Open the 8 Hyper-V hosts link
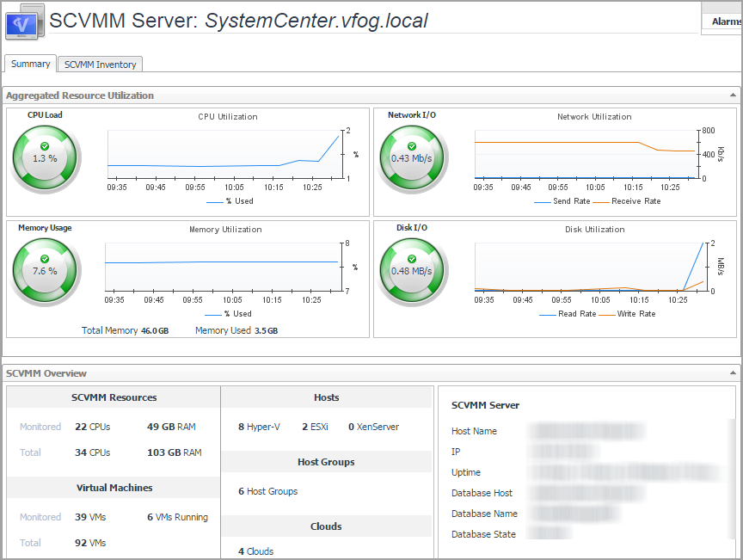 [259, 427]
